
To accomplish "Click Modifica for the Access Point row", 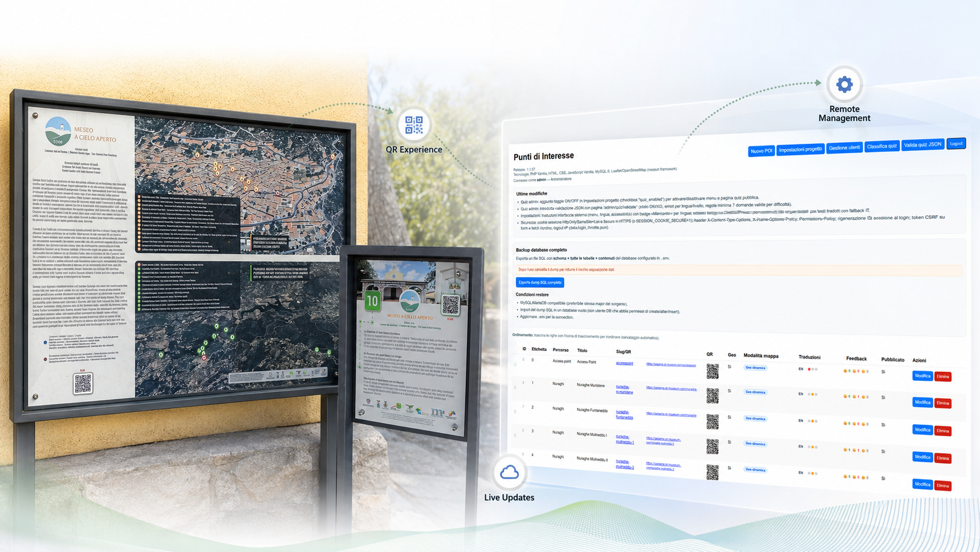I will coord(922,376).
